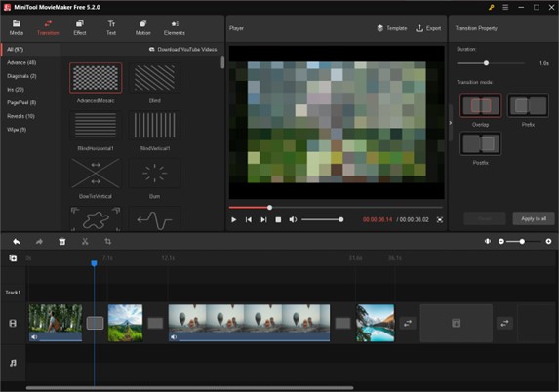
Task: Switch to the Transition tab
Action: pos(48,28)
